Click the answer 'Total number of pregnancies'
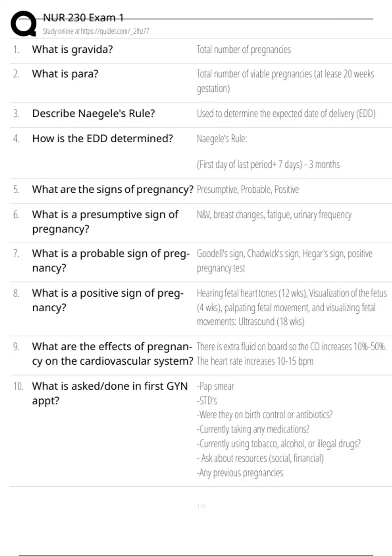Viewport: 392px width, 556px height. 244,50
